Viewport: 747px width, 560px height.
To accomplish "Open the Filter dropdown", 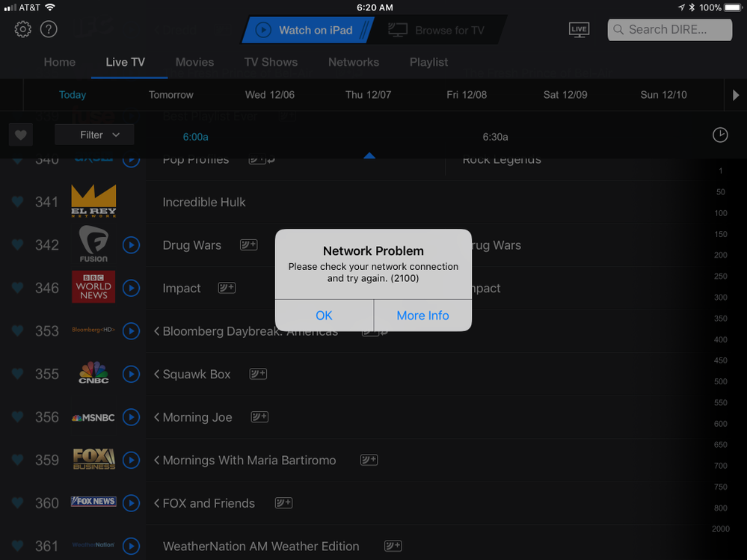I will click(94, 135).
